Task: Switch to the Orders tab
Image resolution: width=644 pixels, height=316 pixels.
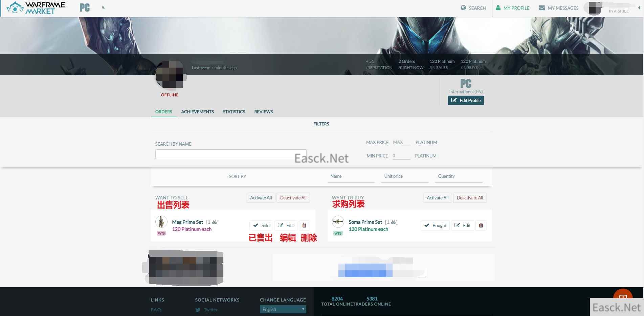Action: click(x=163, y=112)
